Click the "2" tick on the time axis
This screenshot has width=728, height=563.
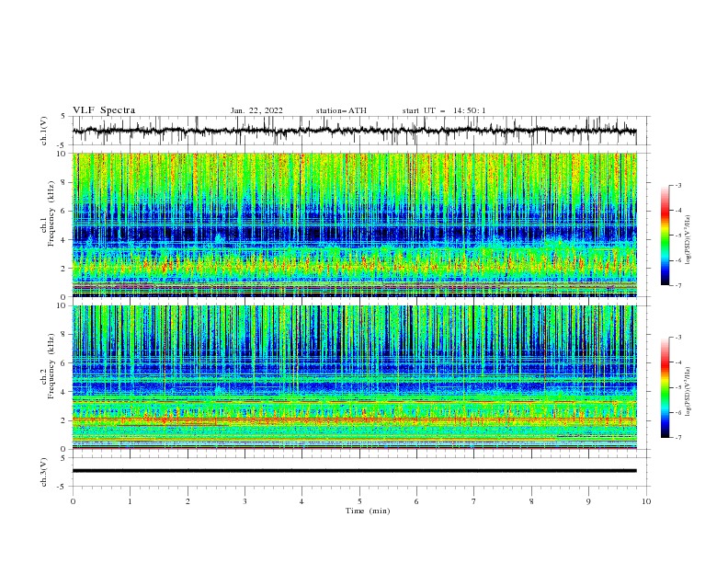[x=188, y=501]
